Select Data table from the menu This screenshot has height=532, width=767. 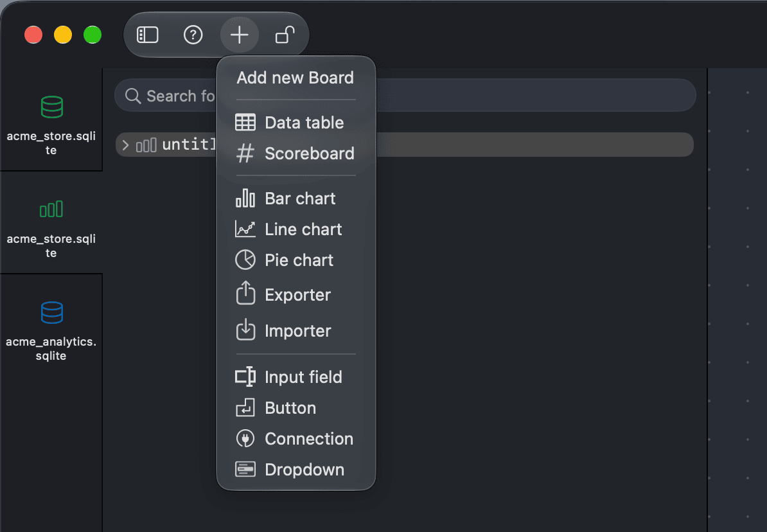tap(296, 122)
